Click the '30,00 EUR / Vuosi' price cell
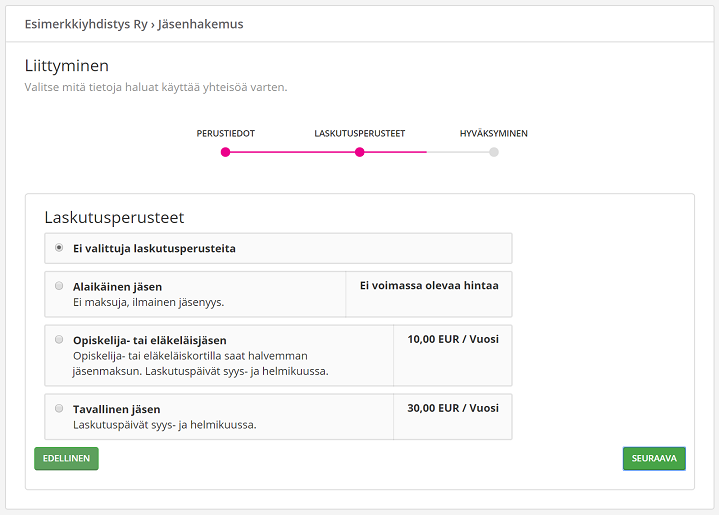Image resolution: width=719 pixels, height=515 pixels. [453, 408]
